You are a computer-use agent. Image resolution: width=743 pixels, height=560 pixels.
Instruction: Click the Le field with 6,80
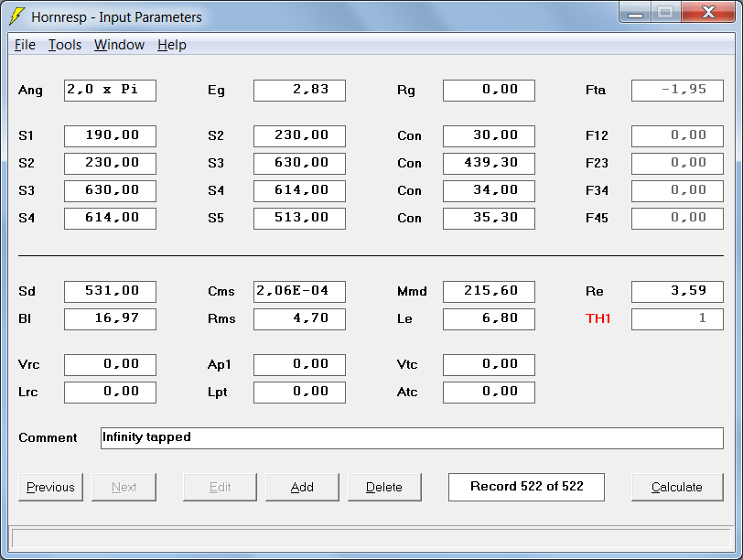pos(489,319)
